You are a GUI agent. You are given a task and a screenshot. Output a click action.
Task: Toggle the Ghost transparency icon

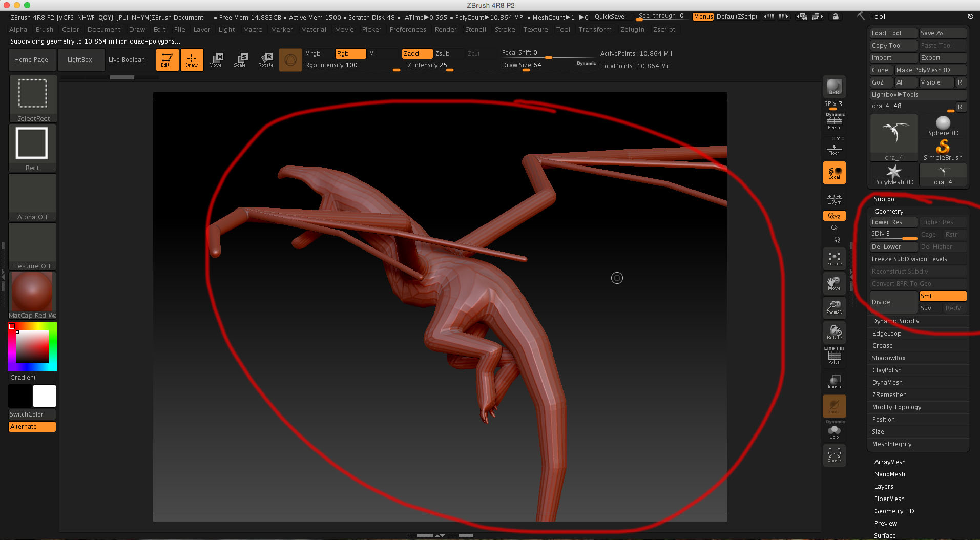834,406
